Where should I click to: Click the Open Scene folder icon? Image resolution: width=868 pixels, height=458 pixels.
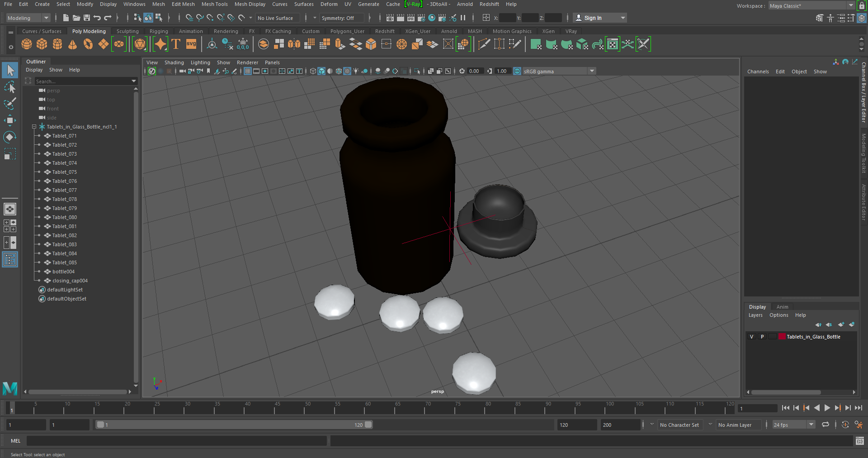point(76,18)
